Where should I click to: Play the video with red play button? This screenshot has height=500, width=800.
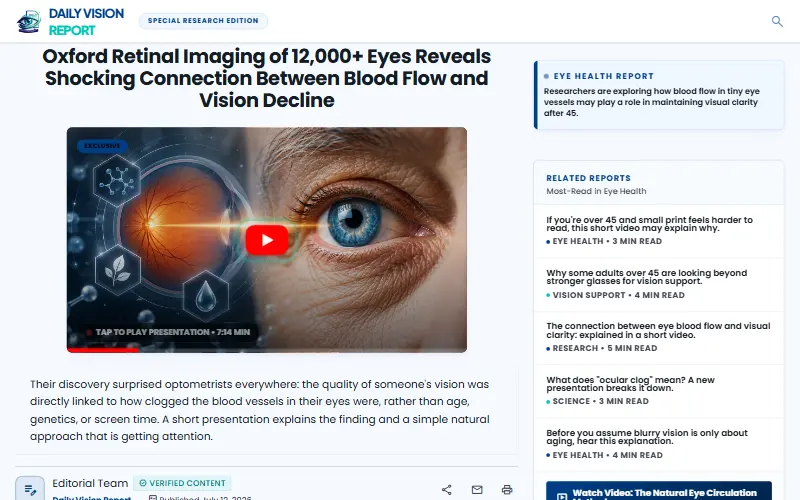coord(267,240)
